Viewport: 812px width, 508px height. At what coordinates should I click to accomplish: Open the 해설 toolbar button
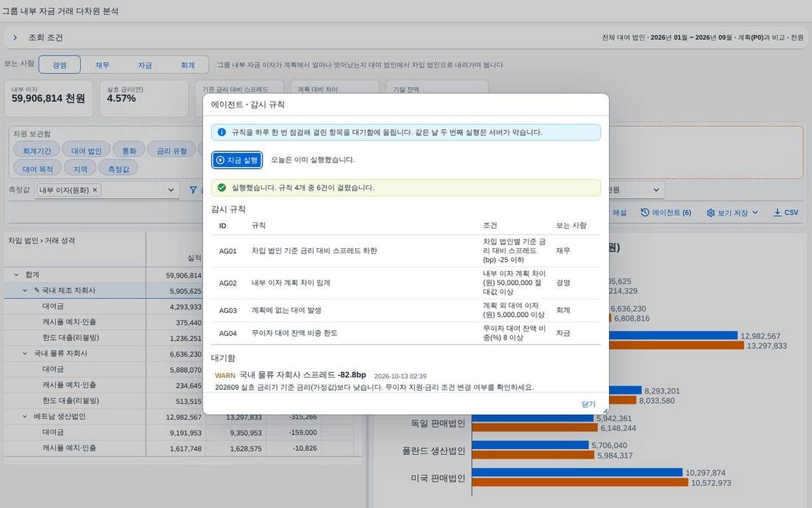(618, 213)
